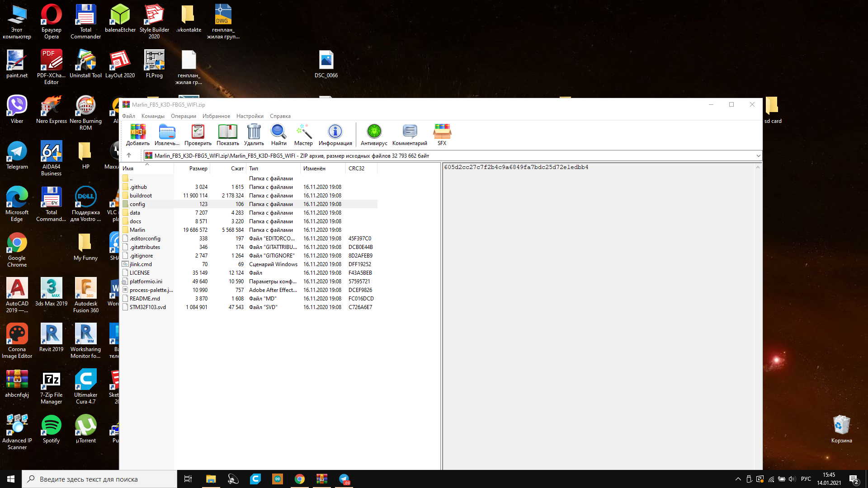
Task: Click the Информация (Info) icon
Action: (335, 135)
